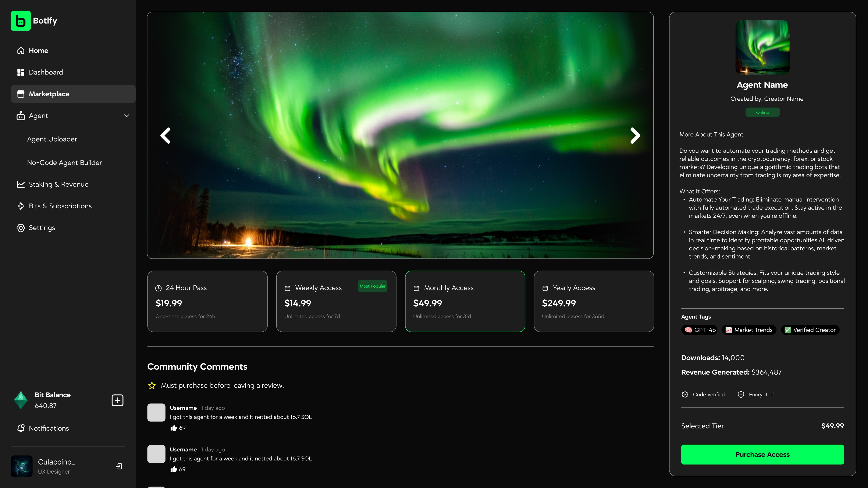Open the Agent Uploader link
The image size is (868, 488).
pos(52,139)
